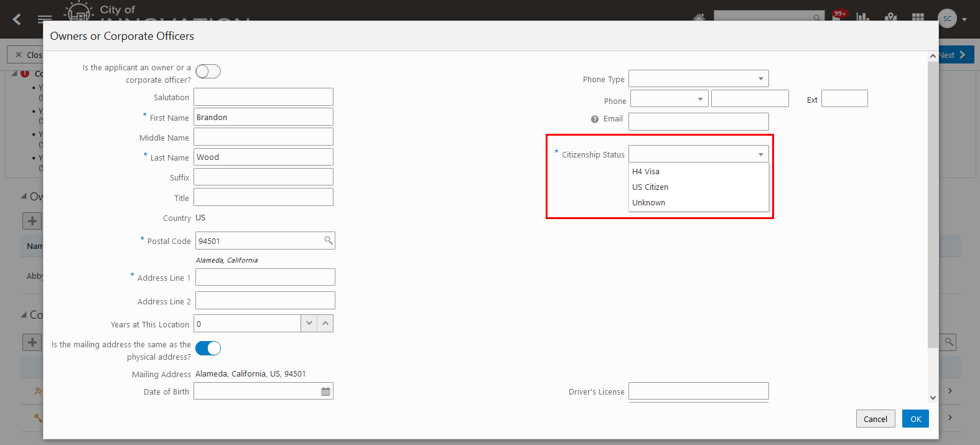Click the scrollbar up arrow in dialog
This screenshot has width=980, height=445.
point(933,56)
